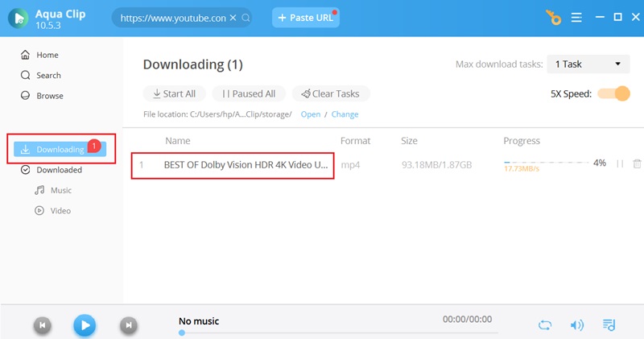Image resolution: width=644 pixels, height=339 pixels.
Task: Toggle the repeat loop icon
Action: click(545, 325)
